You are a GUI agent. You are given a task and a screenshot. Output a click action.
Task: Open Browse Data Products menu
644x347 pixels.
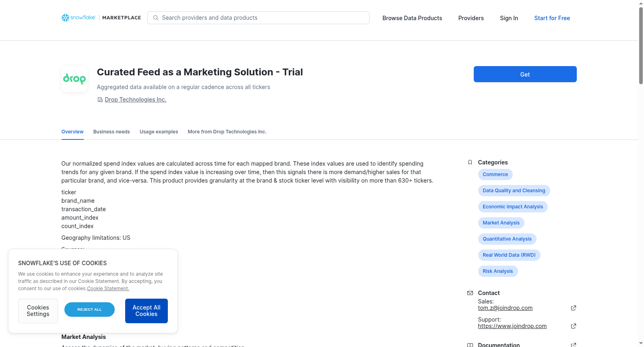[412, 18]
